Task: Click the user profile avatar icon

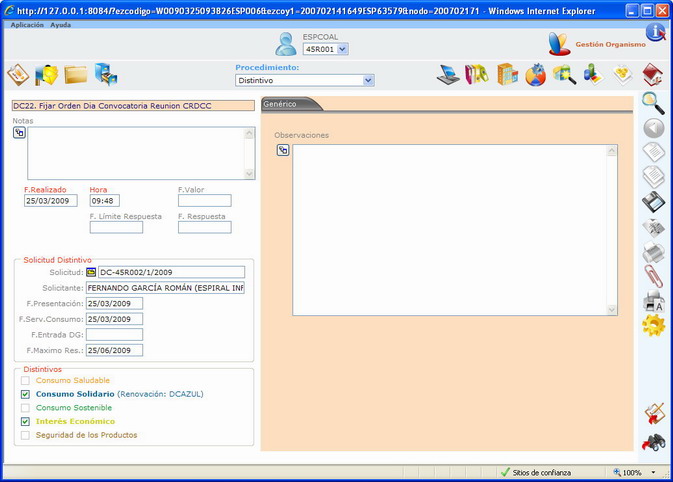Action: (x=286, y=44)
